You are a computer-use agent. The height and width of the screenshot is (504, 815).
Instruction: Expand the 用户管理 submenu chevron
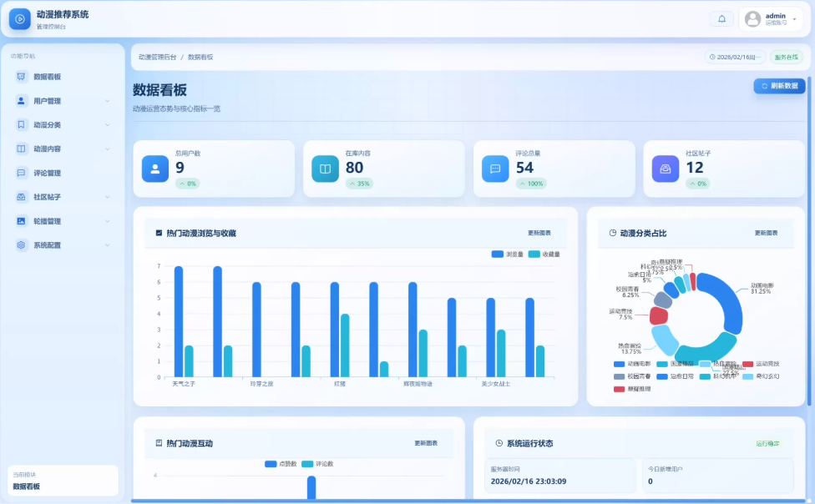coord(108,101)
